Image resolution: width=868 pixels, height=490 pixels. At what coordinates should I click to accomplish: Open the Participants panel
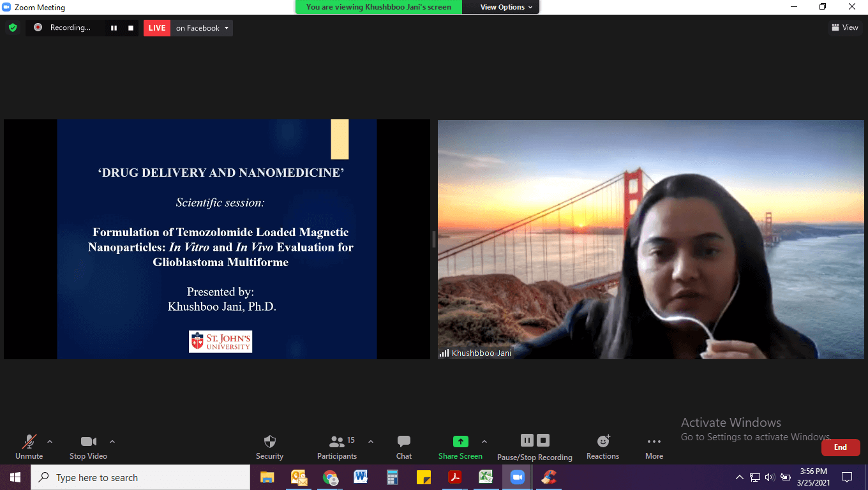click(337, 447)
